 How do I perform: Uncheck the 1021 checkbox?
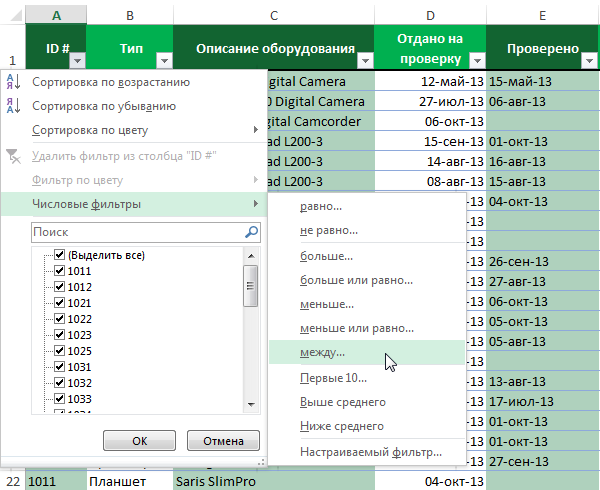tap(59, 303)
